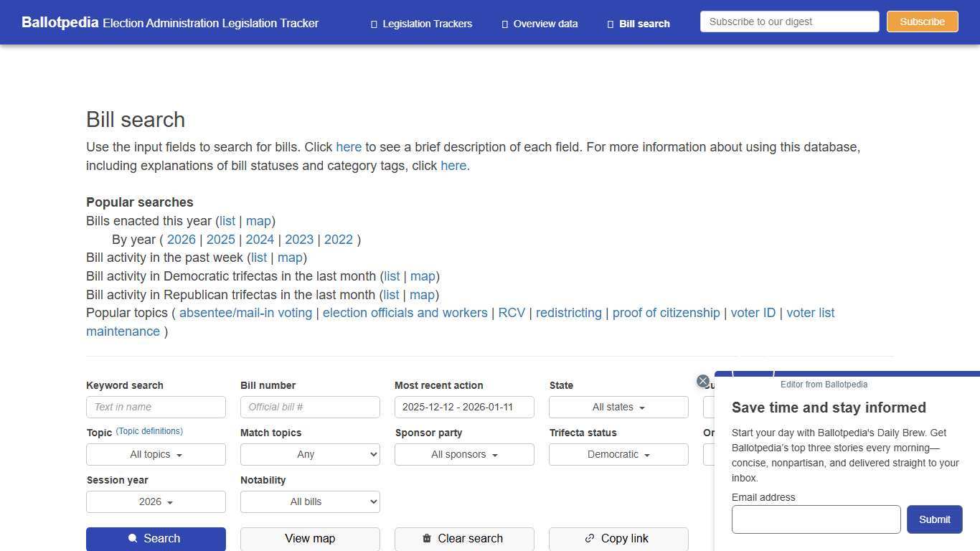Click the trash icon in Clear search
Viewport: 980px width, 551px height.
[425, 538]
